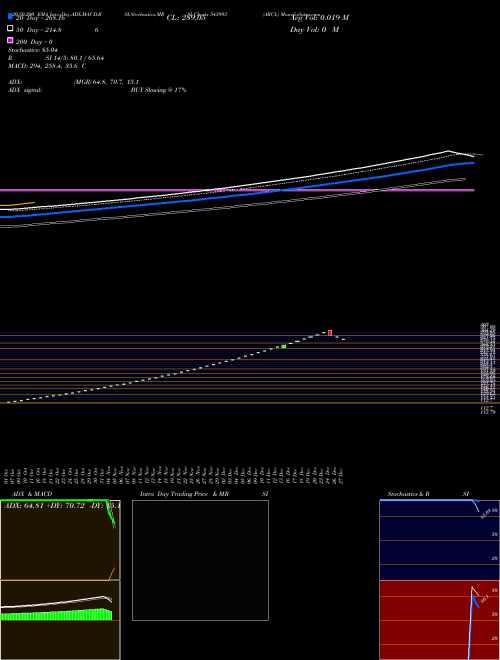
Task: Click the 'CL: 289.05' closing price label
Action: coord(186,18)
